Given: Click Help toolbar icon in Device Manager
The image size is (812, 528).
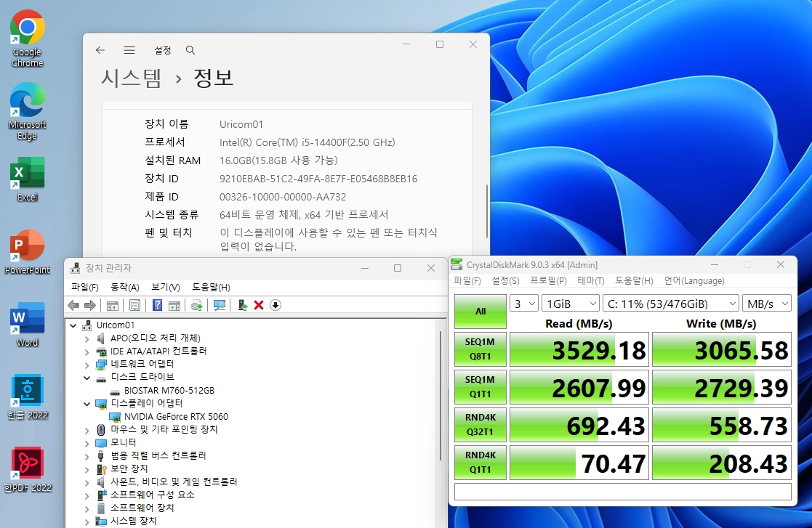Looking at the screenshot, I should click(158, 305).
